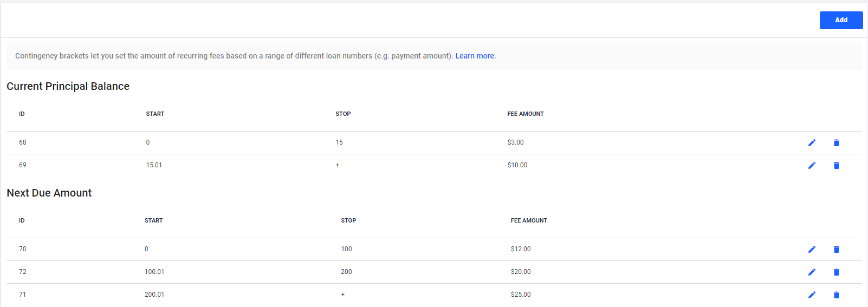This screenshot has height=307, width=868.
Task: Click the STOP header in Principal Balance table
Action: click(x=343, y=114)
